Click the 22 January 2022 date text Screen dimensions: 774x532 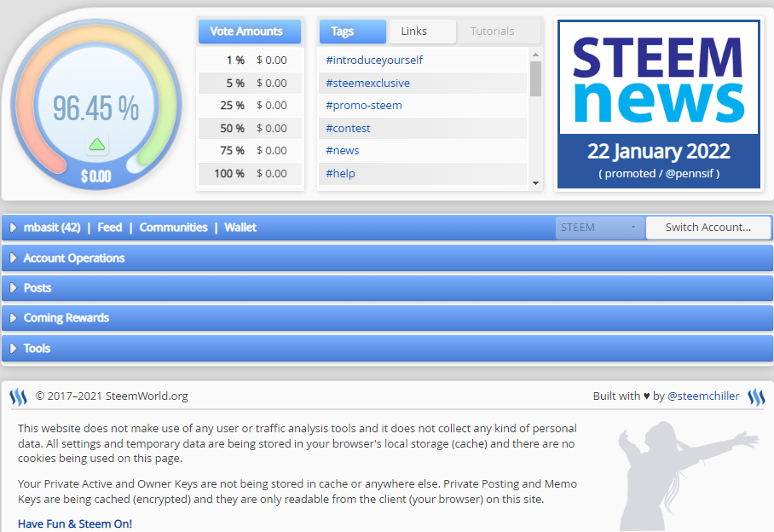coord(658,152)
